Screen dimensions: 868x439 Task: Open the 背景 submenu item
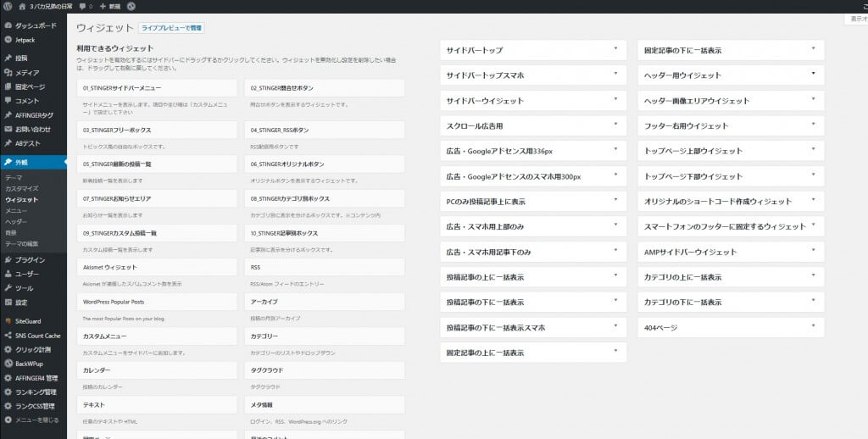point(10,233)
